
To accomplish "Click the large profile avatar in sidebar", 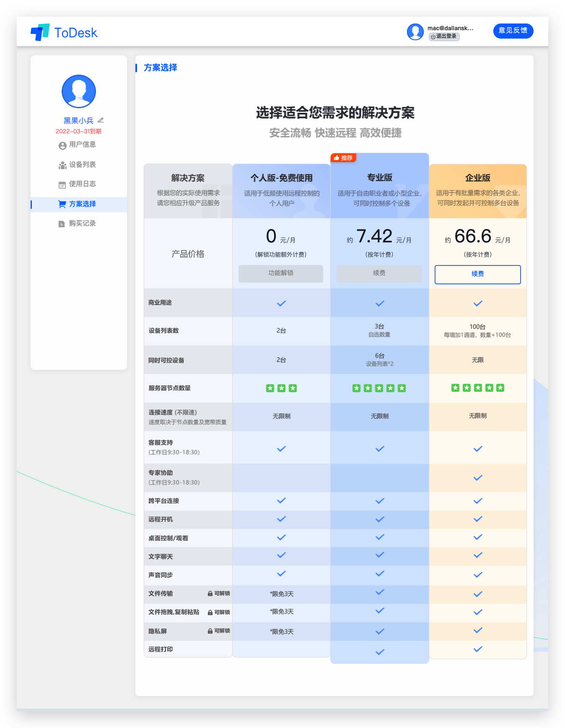I will click(x=79, y=91).
